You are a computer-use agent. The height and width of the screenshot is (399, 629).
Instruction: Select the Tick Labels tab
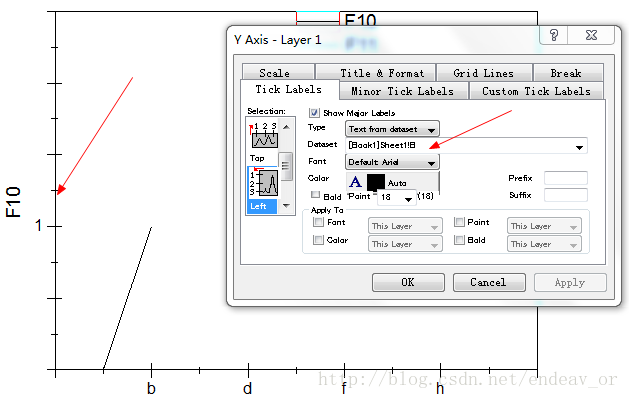pos(290,89)
